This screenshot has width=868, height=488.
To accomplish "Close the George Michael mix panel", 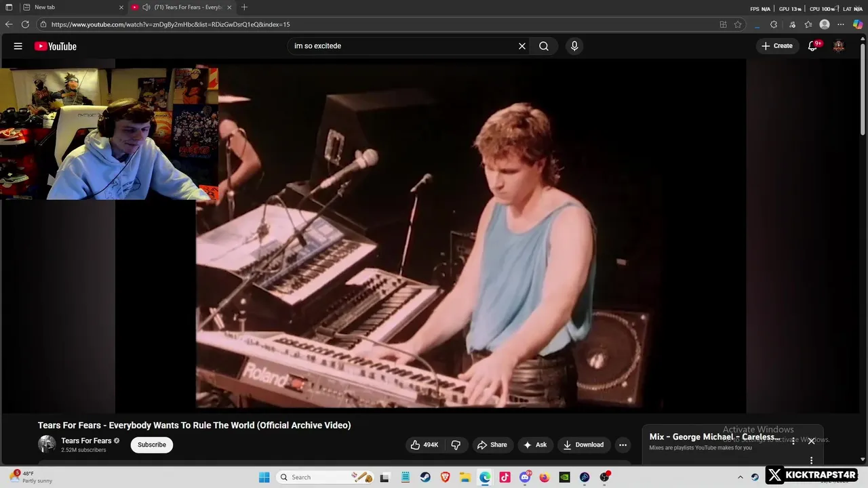I will pyautogui.click(x=811, y=441).
